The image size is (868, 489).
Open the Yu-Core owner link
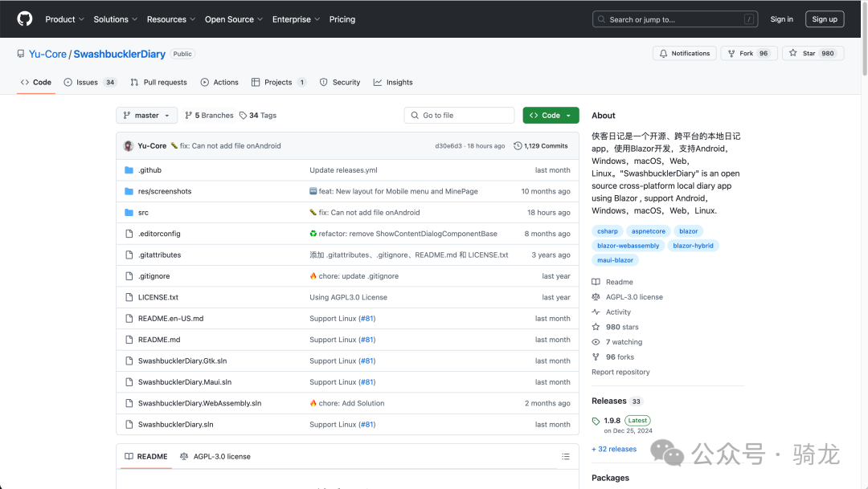click(x=47, y=54)
